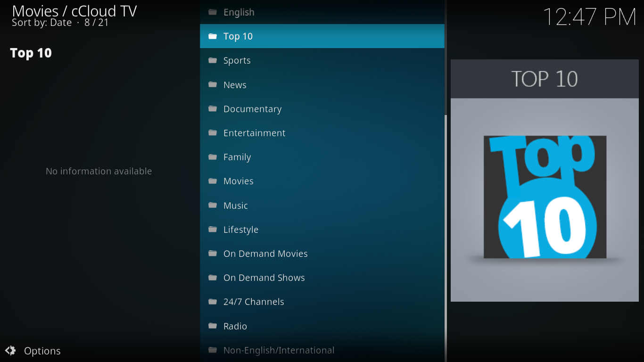Viewport: 644px width, 362px height.
Task: Click the folder icon beside Sports
Action: click(x=213, y=60)
